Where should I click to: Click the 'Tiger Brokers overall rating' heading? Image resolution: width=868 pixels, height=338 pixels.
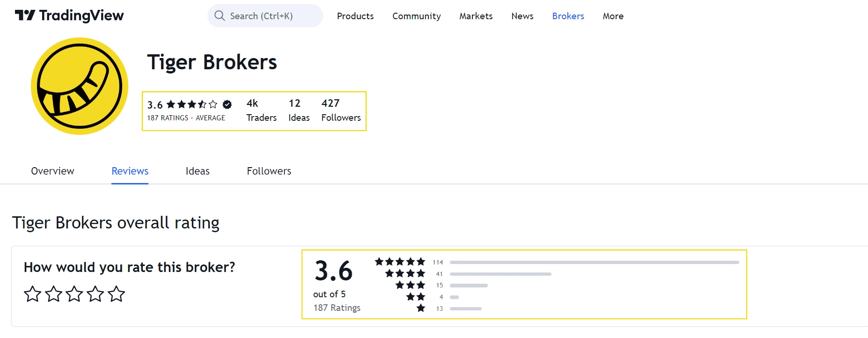(x=116, y=223)
